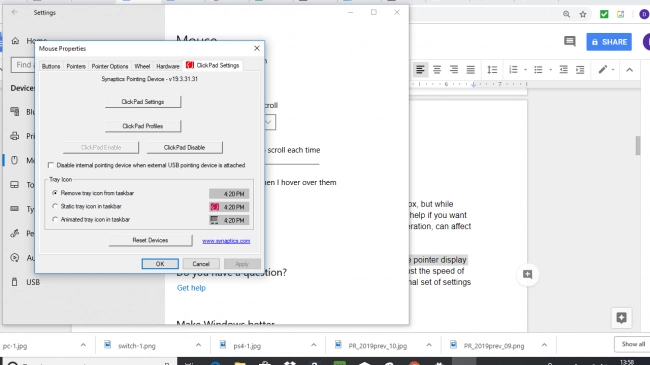Viewport: 650px width, 365px height.
Task: Select Animated tray icon in taskbar option
Action: [55, 219]
